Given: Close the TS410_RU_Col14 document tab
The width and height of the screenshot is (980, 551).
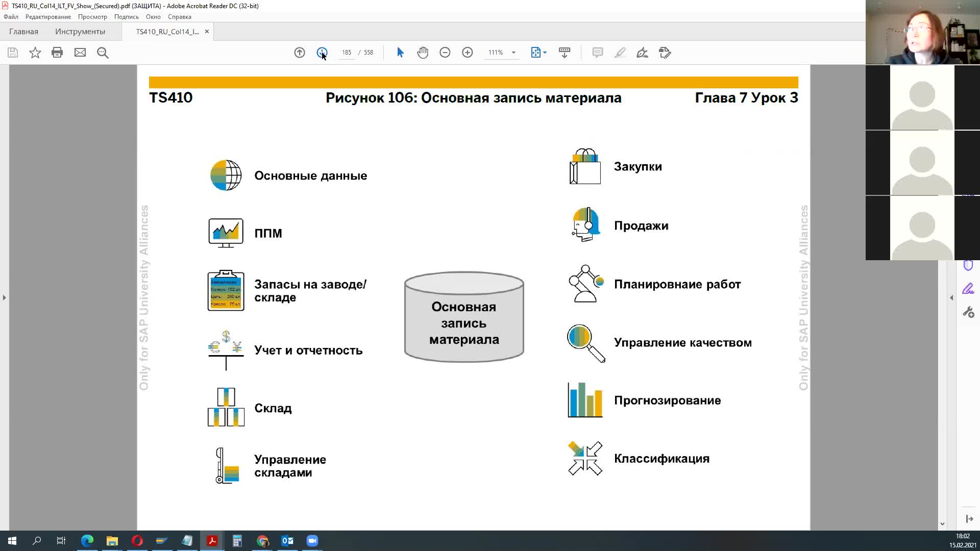Looking at the screenshot, I should click(207, 32).
